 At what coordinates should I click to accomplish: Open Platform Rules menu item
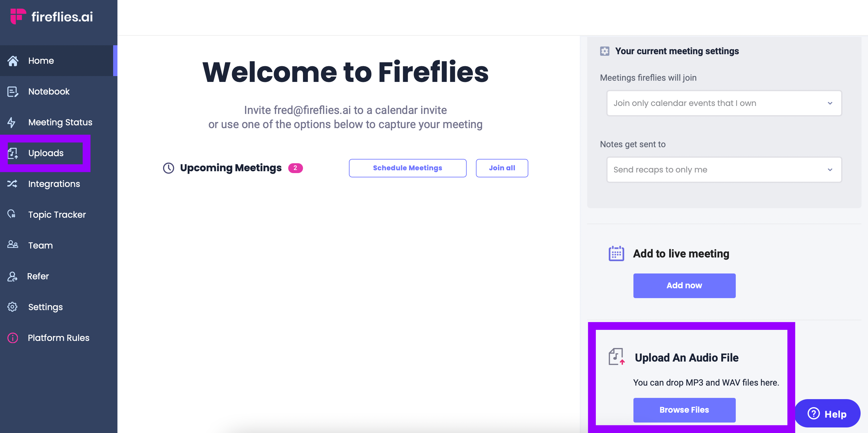point(58,337)
